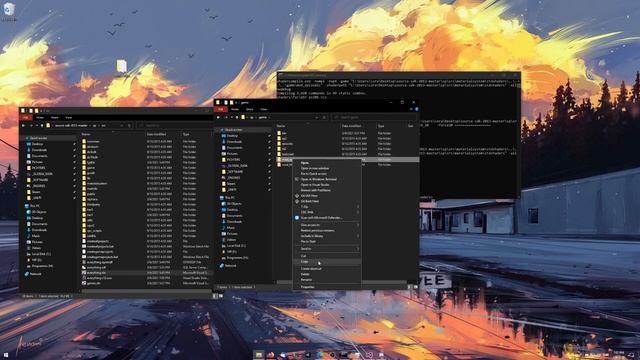This screenshot has width=640, height=360.
Task: Open Properties from the context menu
Action: point(327,287)
